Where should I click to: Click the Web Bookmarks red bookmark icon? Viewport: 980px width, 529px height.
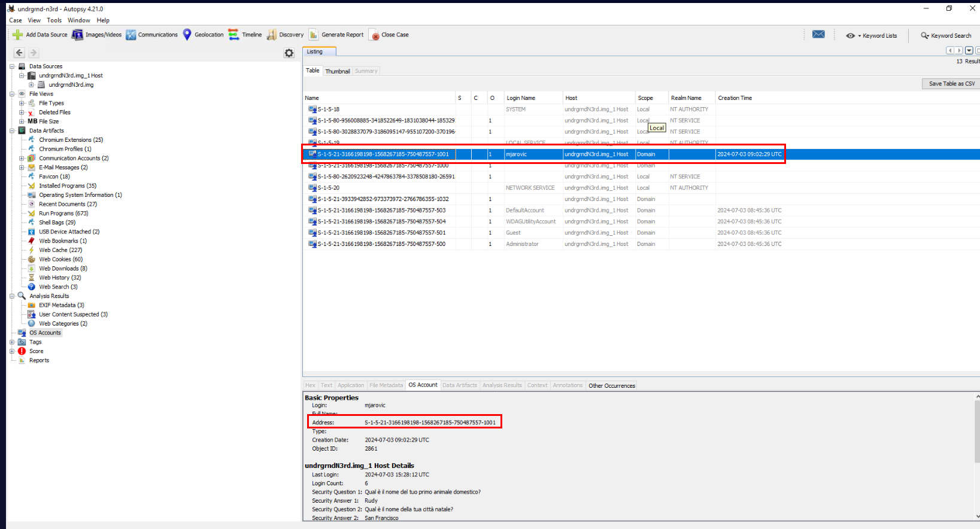[32, 241]
